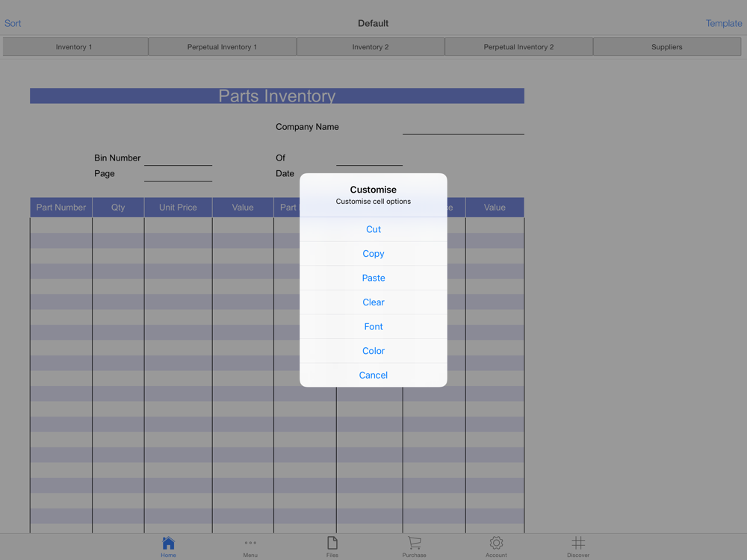Select the first Part Number column header
The height and width of the screenshot is (560, 747).
[x=61, y=208]
